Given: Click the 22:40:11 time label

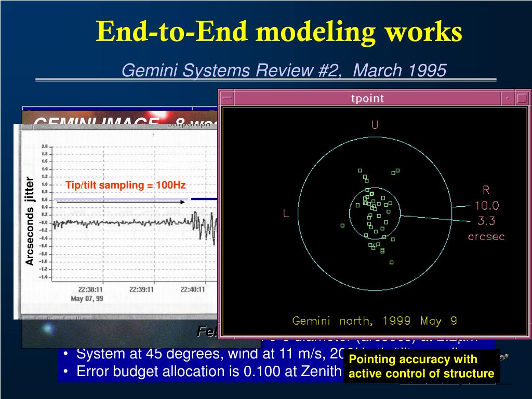Looking at the screenshot, I should (193, 289).
